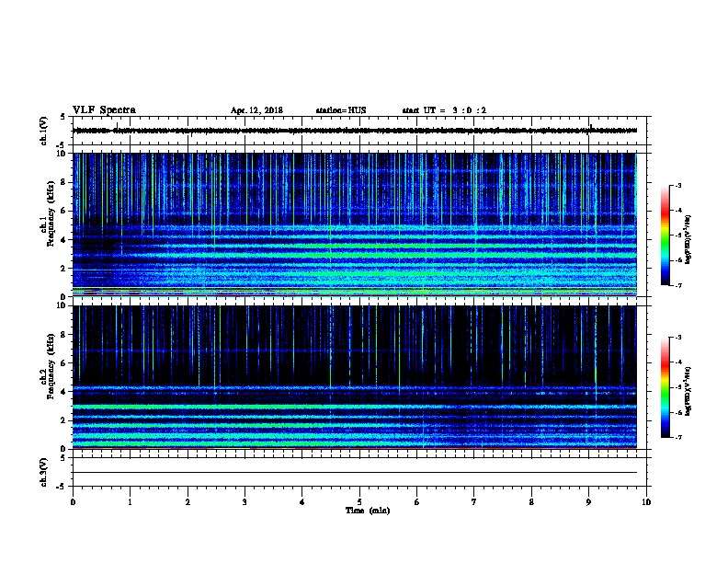728x563 pixels.
Task: Click the "station=HUS" header label
Action: (341, 110)
